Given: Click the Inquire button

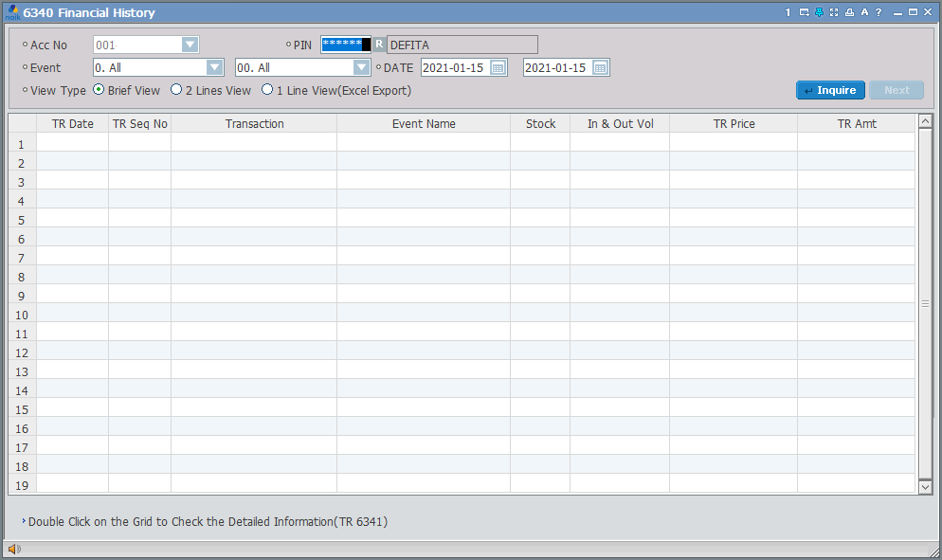Looking at the screenshot, I should tap(830, 91).
